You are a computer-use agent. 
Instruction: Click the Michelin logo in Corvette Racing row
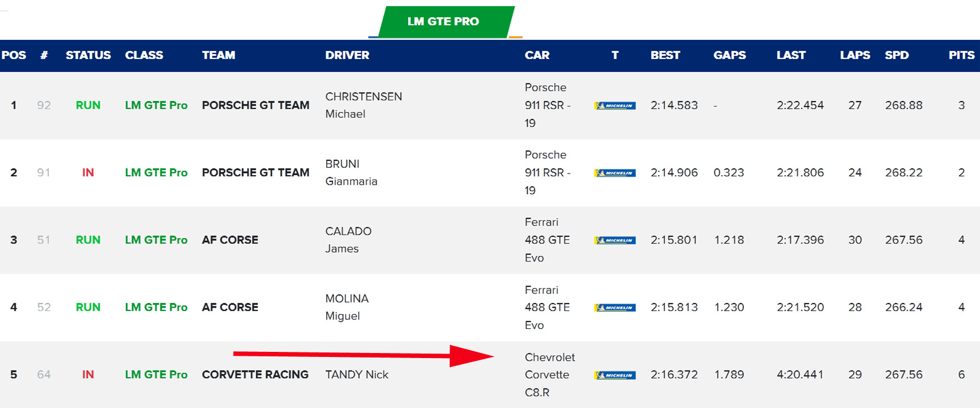click(x=615, y=375)
